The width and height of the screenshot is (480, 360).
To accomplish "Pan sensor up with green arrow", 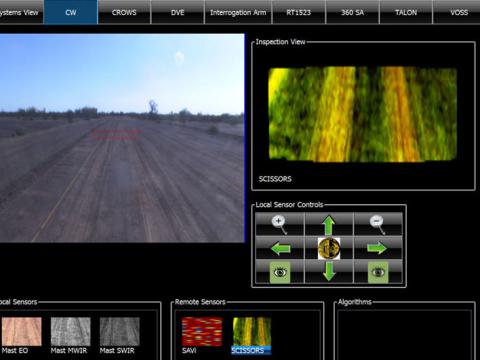I will click(x=329, y=225).
